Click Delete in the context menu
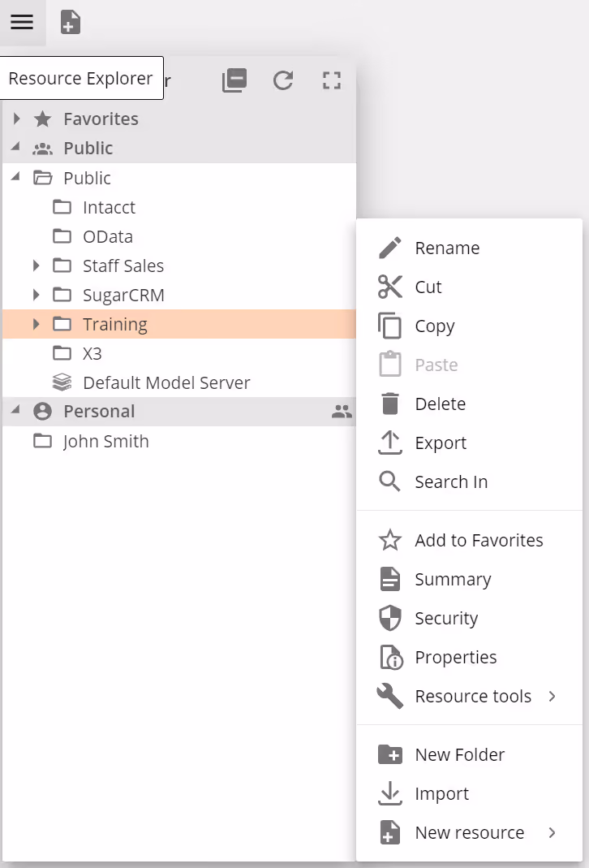This screenshot has height=868, width=589. pyautogui.click(x=440, y=404)
